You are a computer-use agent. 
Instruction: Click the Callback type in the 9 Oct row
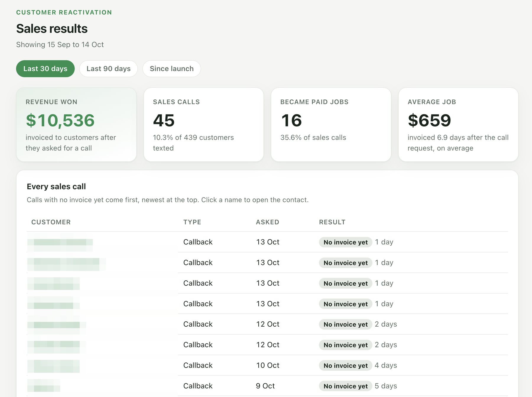pyautogui.click(x=198, y=386)
